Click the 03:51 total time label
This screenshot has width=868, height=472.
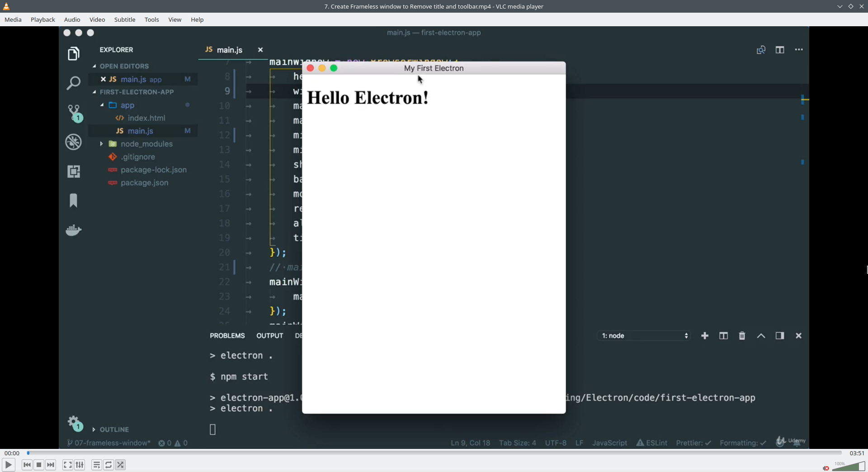(x=857, y=453)
